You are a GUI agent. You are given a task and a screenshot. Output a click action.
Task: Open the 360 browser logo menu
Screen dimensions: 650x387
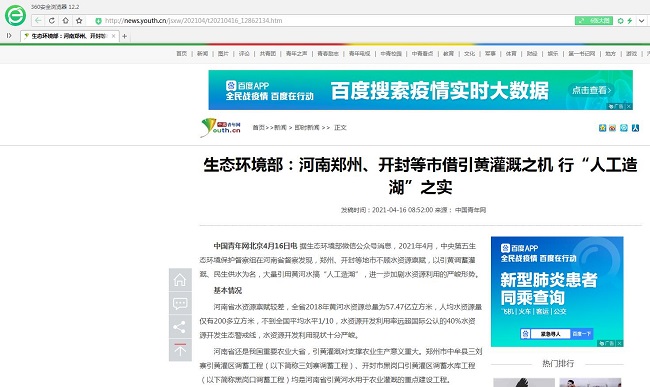pyautogui.click(x=15, y=16)
